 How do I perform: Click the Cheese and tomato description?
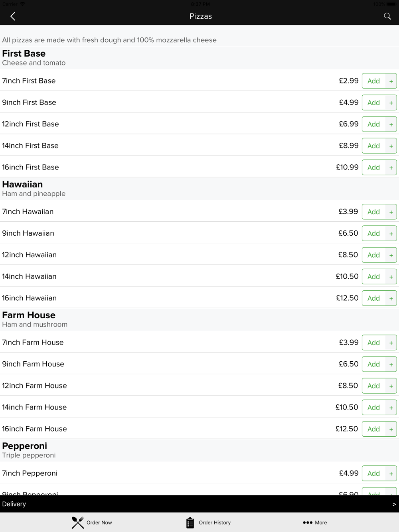[34, 63]
